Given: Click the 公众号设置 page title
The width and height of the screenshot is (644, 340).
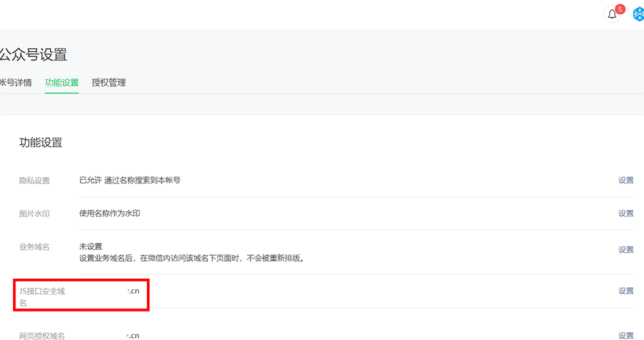Looking at the screenshot, I should tap(33, 55).
